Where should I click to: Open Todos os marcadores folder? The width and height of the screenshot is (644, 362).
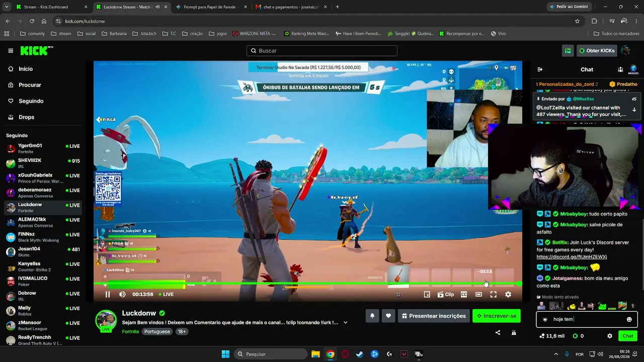click(x=616, y=34)
